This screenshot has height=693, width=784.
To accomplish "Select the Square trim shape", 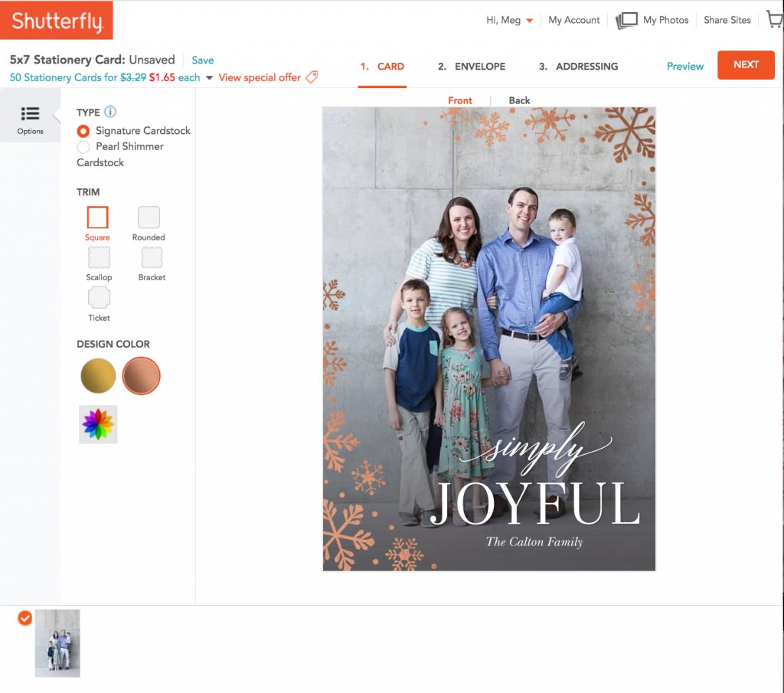I will (97, 217).
